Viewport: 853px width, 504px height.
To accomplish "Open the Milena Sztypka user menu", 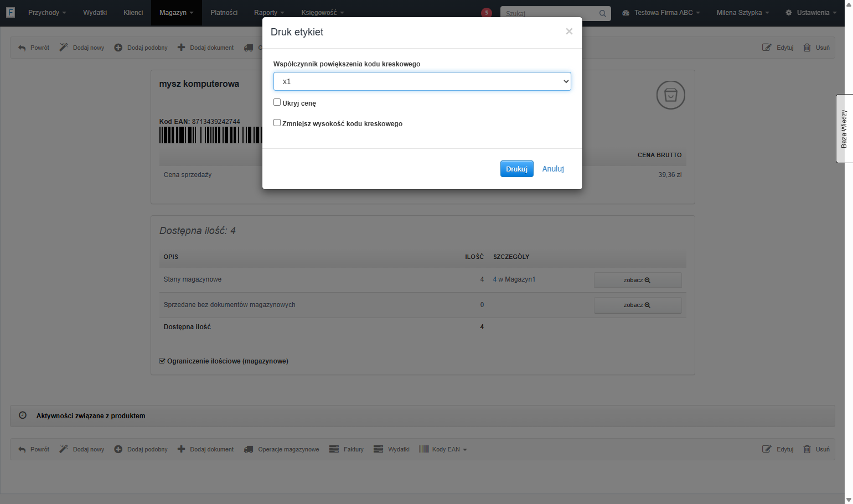I will 743,13.
